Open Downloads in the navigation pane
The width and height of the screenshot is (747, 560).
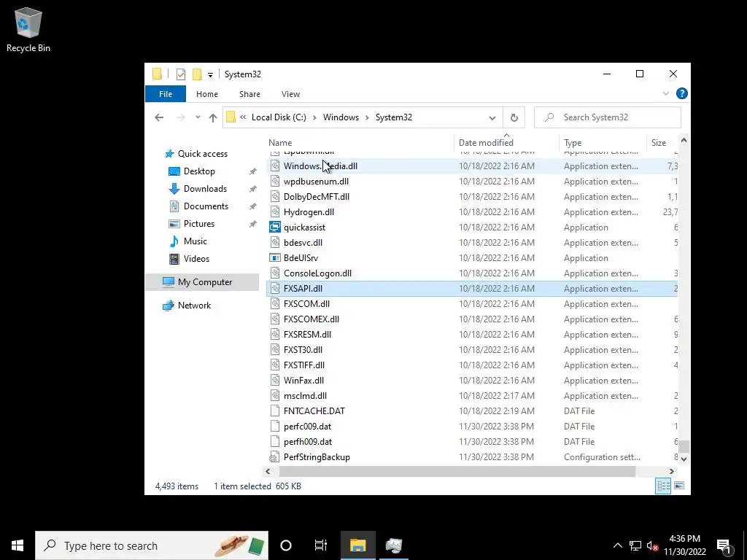point(205,189)
